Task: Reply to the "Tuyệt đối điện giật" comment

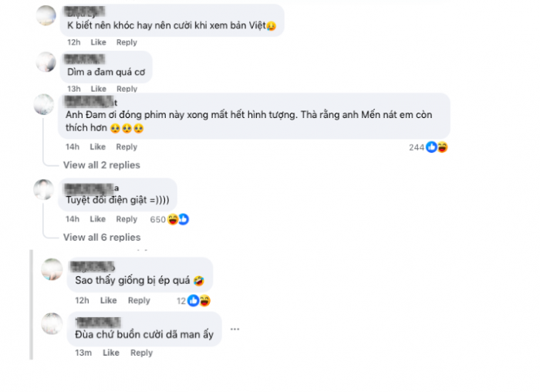Action: pos(127,219)
